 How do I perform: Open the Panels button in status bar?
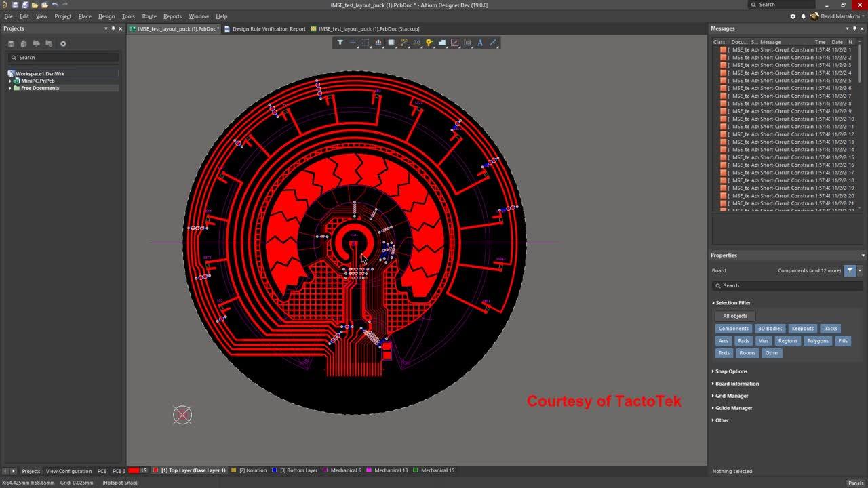(x=856, y=483)
